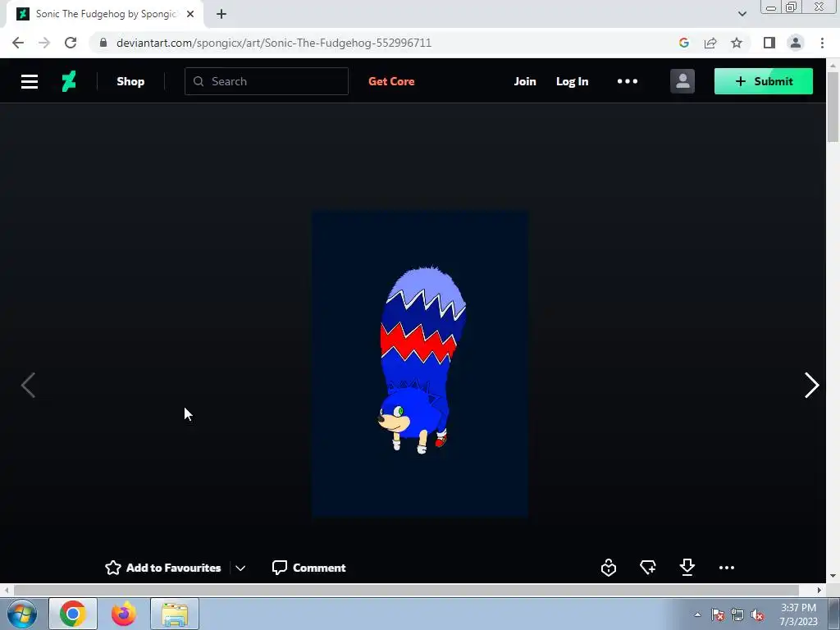Screen dimensions: 840x630
Task: Click the Action Center flag icon
Action: click(718, 614)
